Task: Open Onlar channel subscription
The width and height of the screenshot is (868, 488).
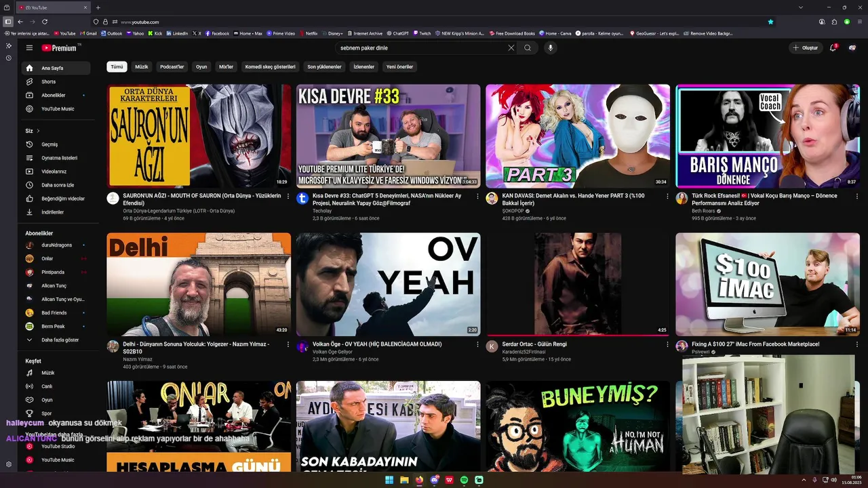Action: [x=56, y=258]
